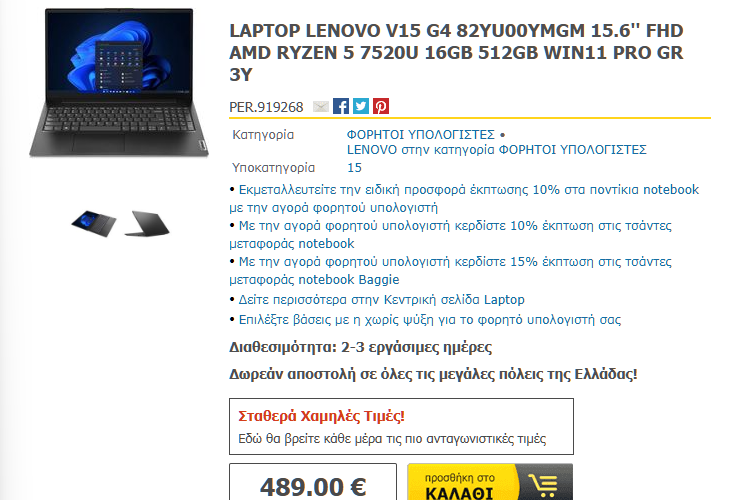Share product on Facebook

coord(341,106)
